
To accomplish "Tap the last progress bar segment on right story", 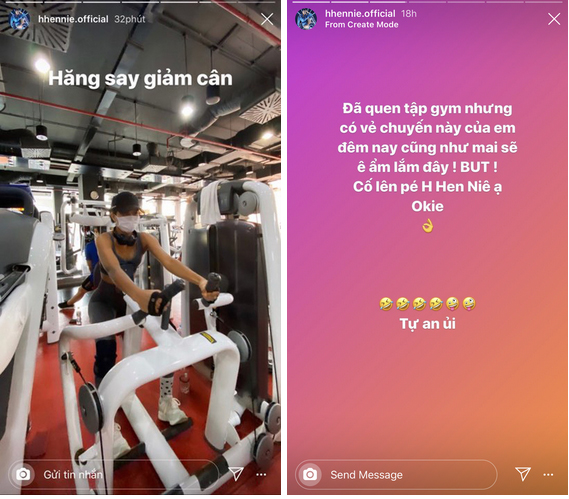I will click(x=544, y=2).
